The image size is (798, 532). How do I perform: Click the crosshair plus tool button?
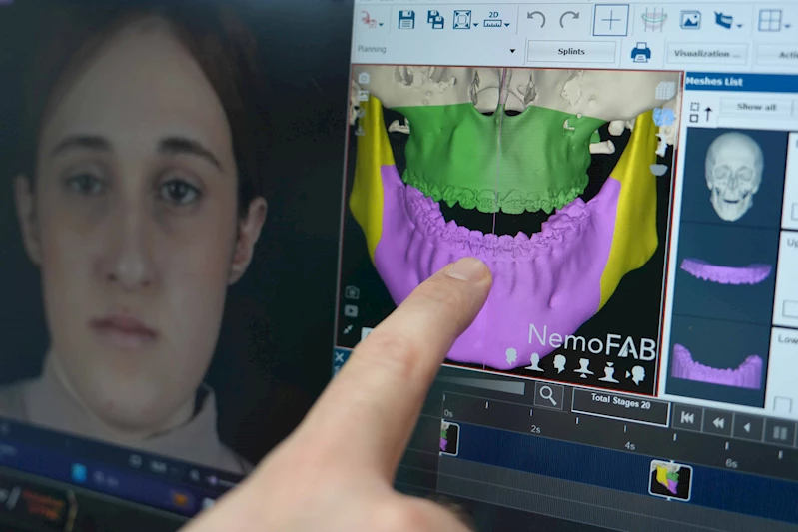point(610,20)
